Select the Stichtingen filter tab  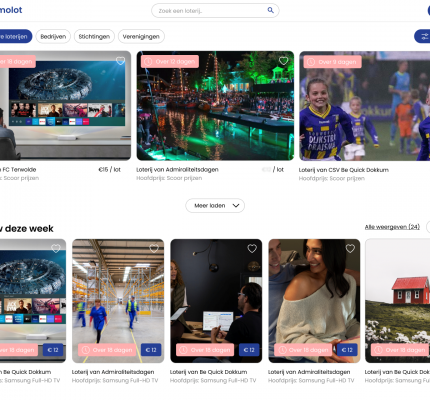[x=94, y=36]
